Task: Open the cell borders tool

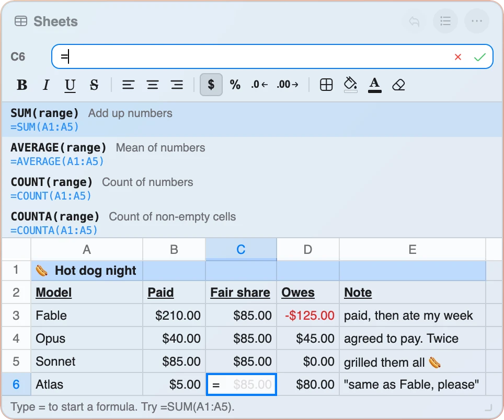Action: [326, 85]
